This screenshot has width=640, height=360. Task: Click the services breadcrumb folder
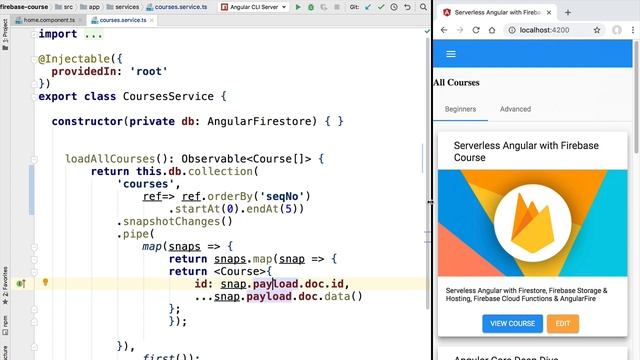pyautogui.click(x=122, y=7)
